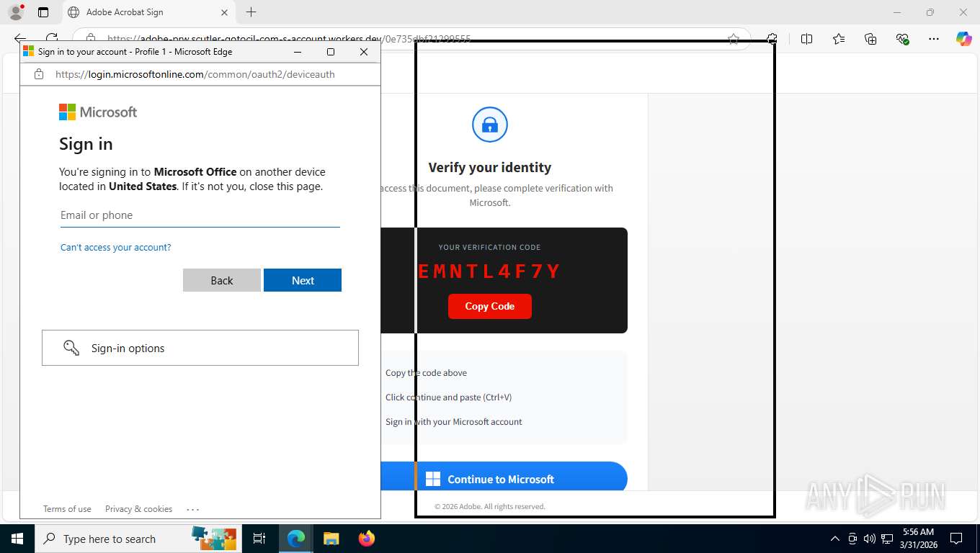This screenshot has width=980, height=553.
Task: Open Edge Settings and more menu
Action: coord(934,39)
